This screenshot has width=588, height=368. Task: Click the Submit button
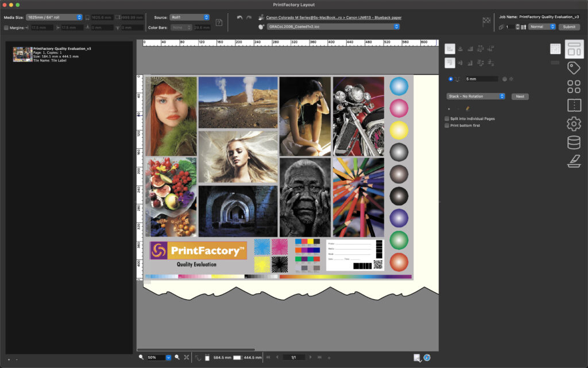click(569, 26)
